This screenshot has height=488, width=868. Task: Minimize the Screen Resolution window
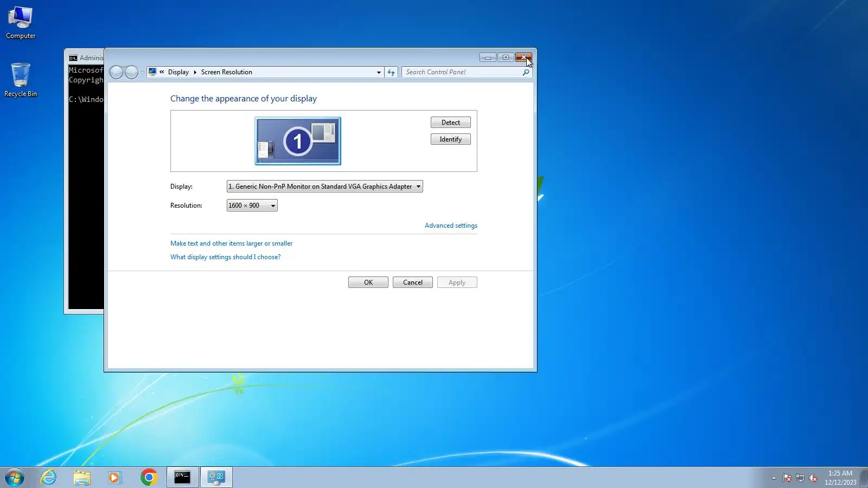(488, 57)
